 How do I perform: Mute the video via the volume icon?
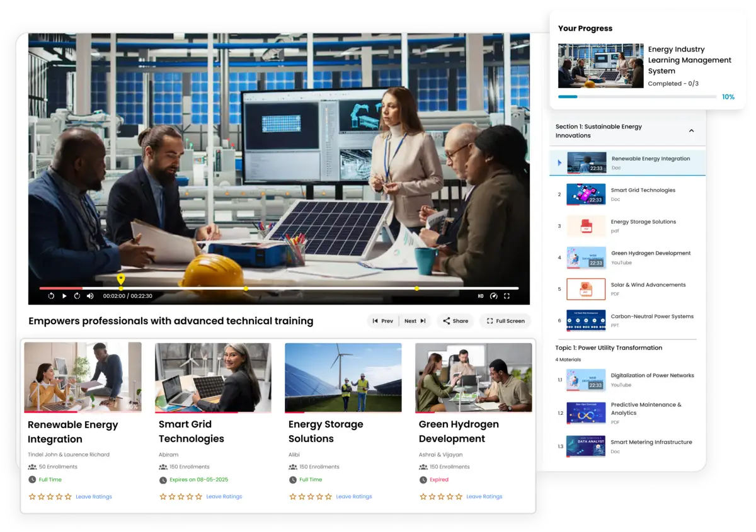pyautogui.click(x=90, y=296)
